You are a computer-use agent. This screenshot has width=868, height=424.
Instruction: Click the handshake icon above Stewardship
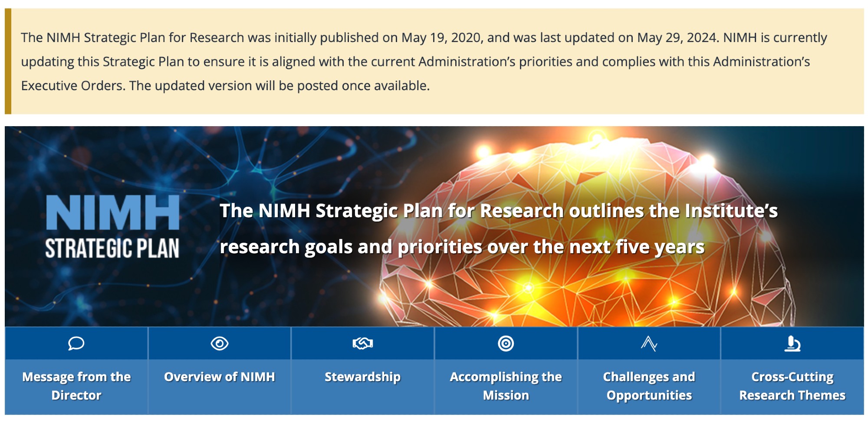pos(363,343)
